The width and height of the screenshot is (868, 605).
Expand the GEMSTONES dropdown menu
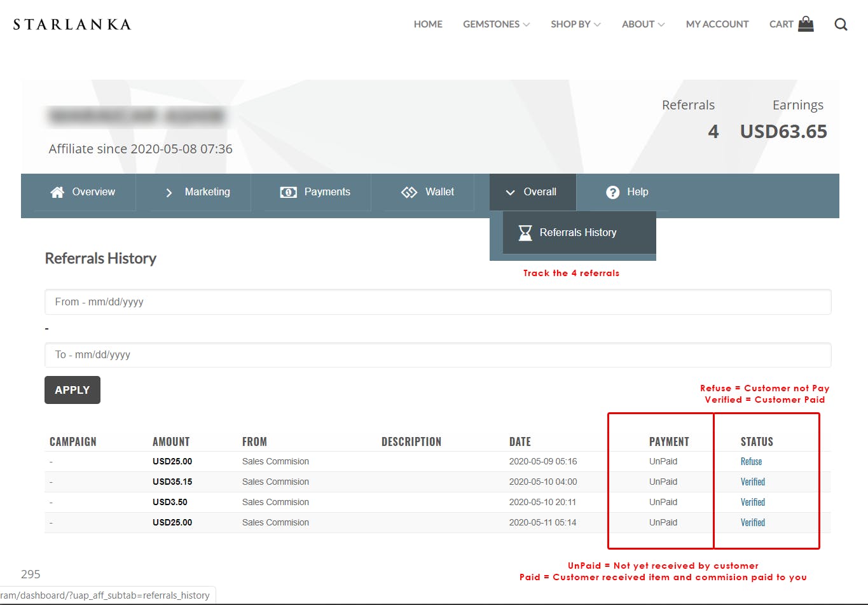click(496, 24)
